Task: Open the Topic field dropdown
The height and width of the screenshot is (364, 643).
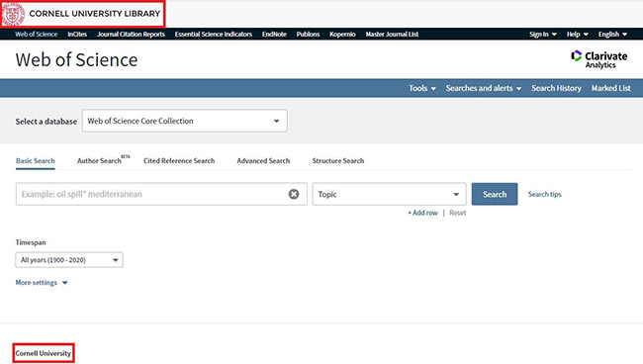Action: [389, 194]
